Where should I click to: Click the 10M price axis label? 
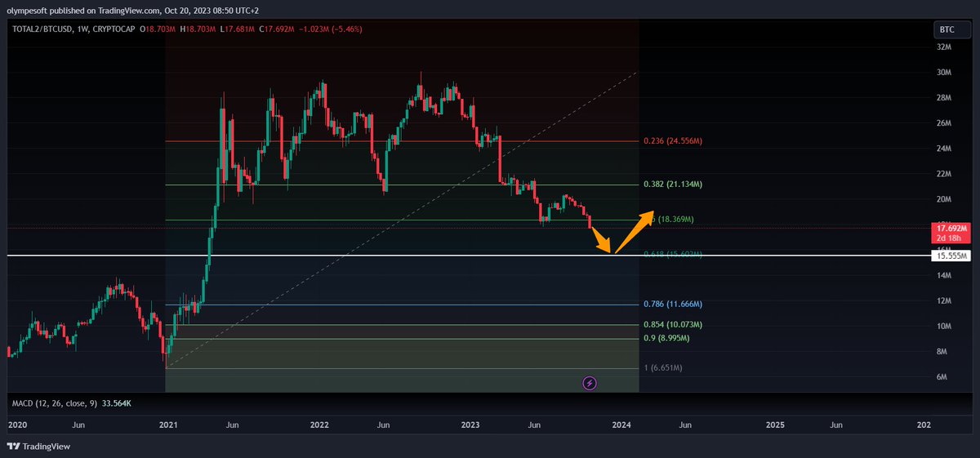tap(945, 327)
